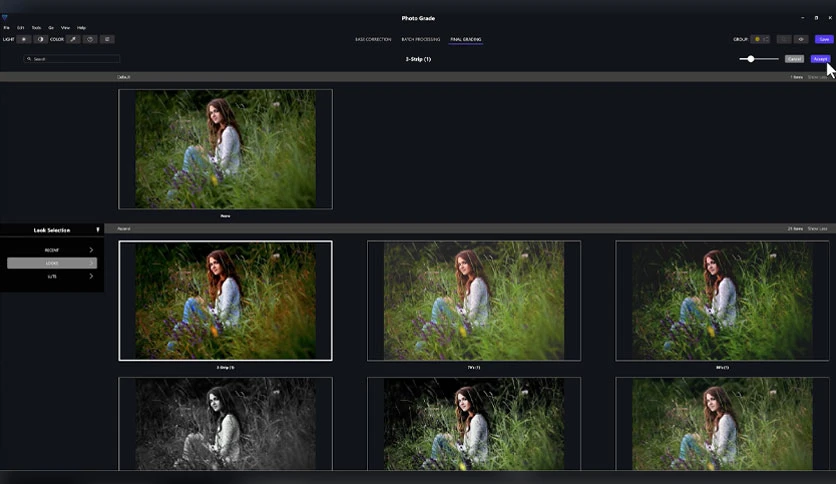Expand the LUTS category chevron
The image size is (836, 484).
pyautogui.click(x=91, y=276)
